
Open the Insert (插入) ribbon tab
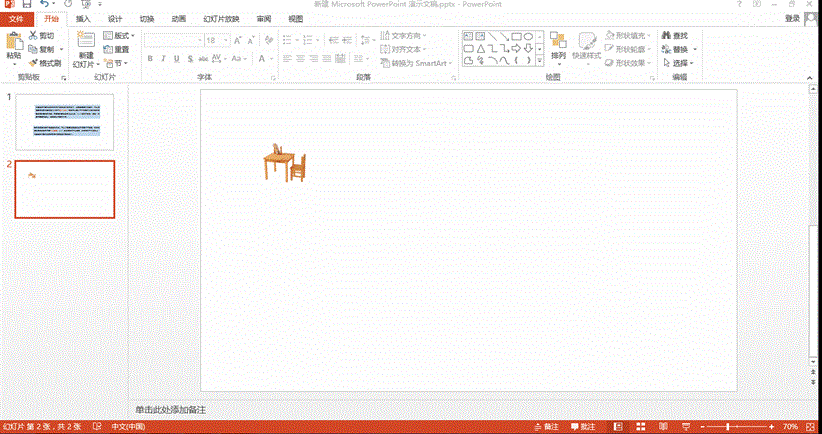point(83,19)
